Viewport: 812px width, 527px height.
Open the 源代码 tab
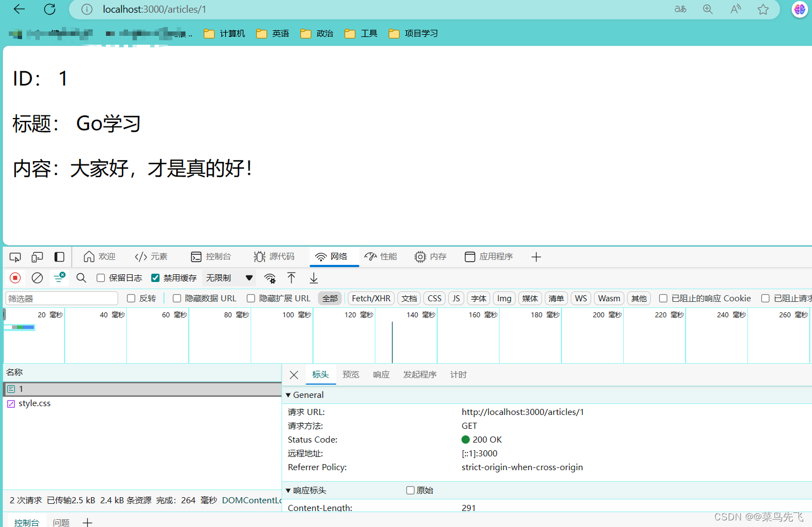click(x=274, y=257)
